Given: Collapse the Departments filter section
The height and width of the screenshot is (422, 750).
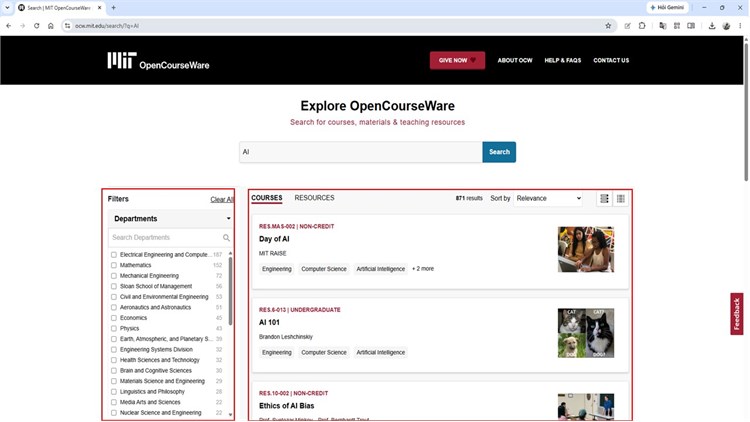Looking at the screenshot, I should (171, 219).
